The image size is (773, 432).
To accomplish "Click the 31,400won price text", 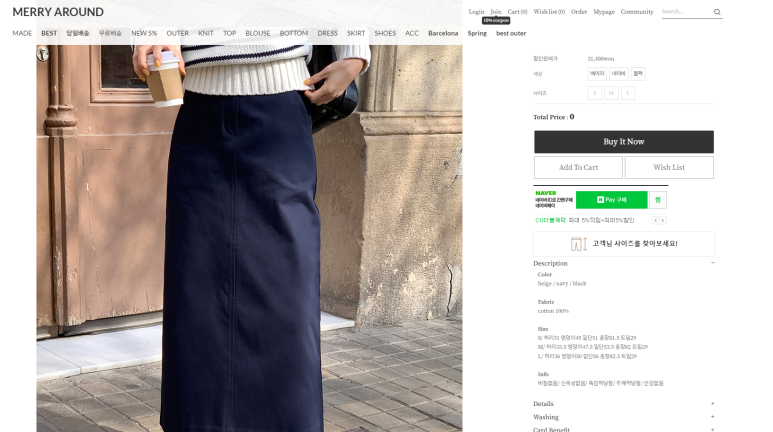I will click(x=600, y=59).
